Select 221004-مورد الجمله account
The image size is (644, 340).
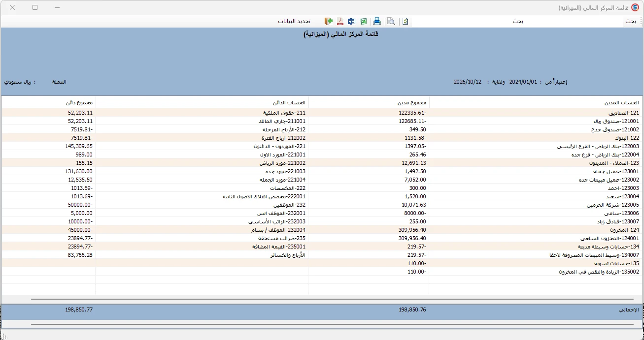click(x=282, y=180)
